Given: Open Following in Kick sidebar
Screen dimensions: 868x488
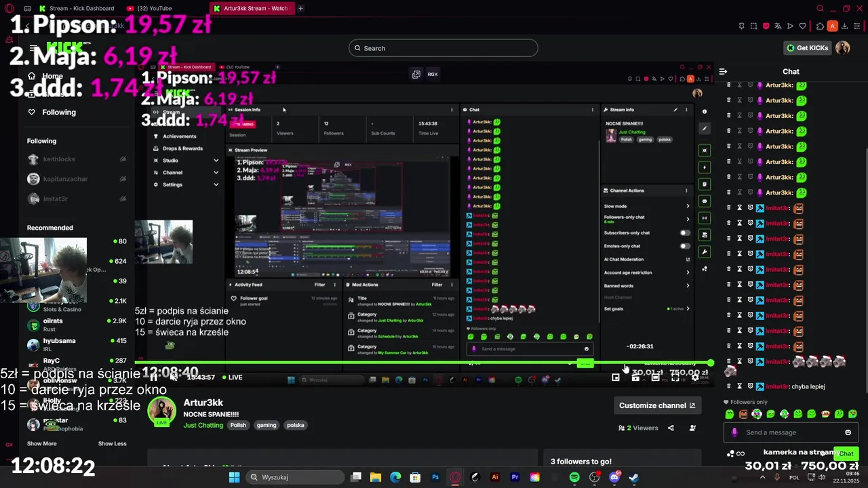Looking at the screenshot, I should [x=52, y=112].
